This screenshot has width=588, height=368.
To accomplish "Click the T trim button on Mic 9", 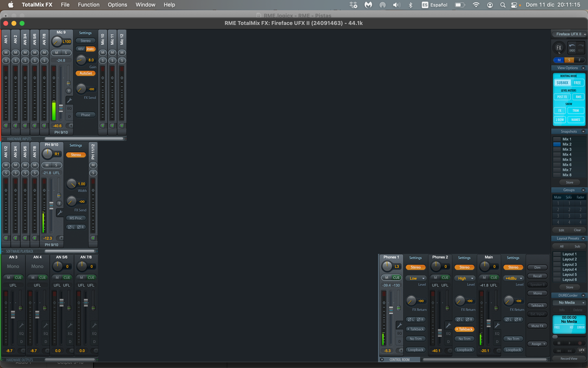I will [x=69, y=91].
